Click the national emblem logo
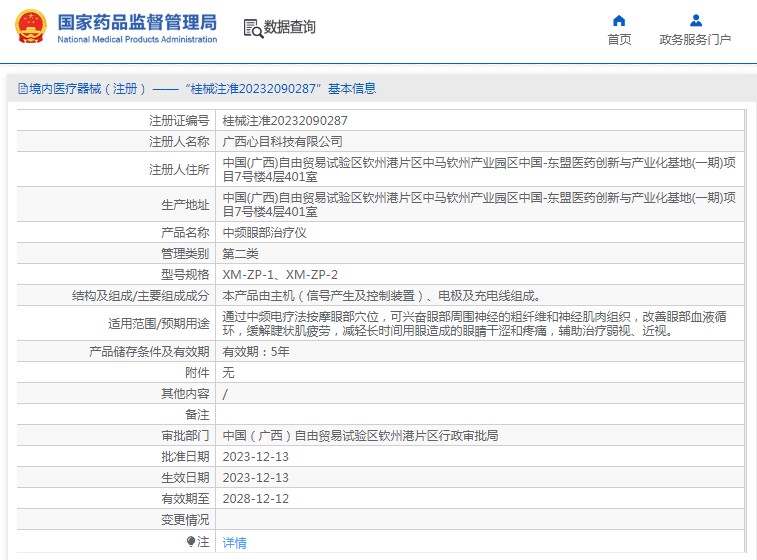The image size is (757, 560). (31, 27)
